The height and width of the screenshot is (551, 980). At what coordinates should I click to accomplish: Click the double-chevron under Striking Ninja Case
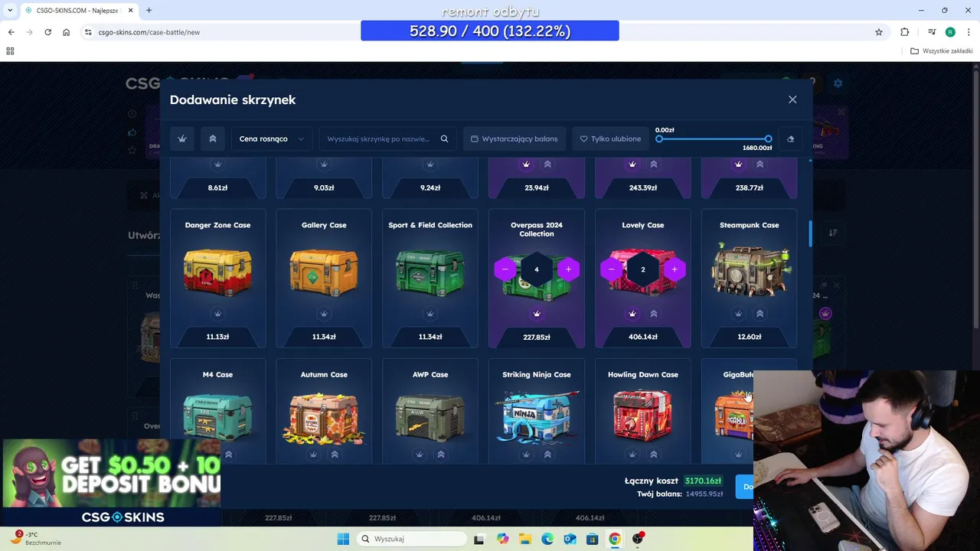547,455
